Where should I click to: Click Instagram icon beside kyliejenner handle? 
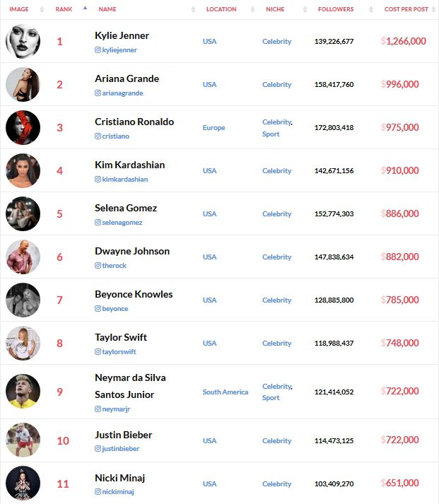point(98,49)
